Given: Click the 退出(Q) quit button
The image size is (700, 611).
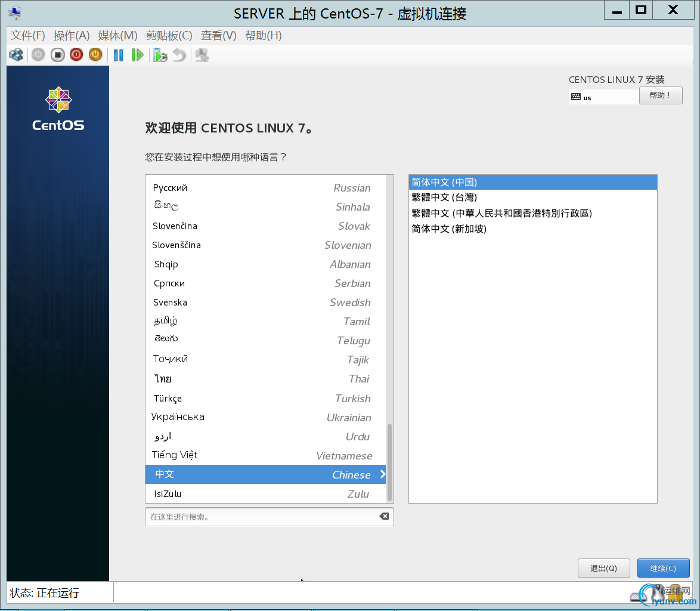Looking at the screenshot, I should 603,568.
